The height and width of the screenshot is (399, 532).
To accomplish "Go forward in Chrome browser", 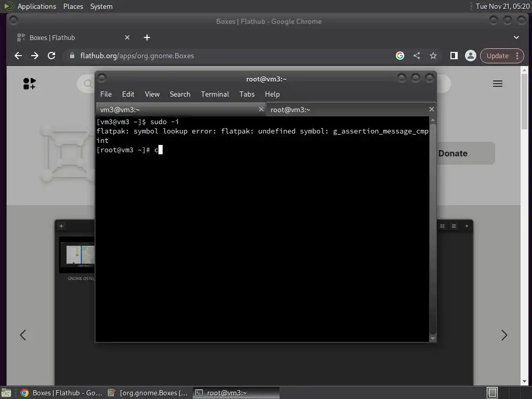I will 35,56.
